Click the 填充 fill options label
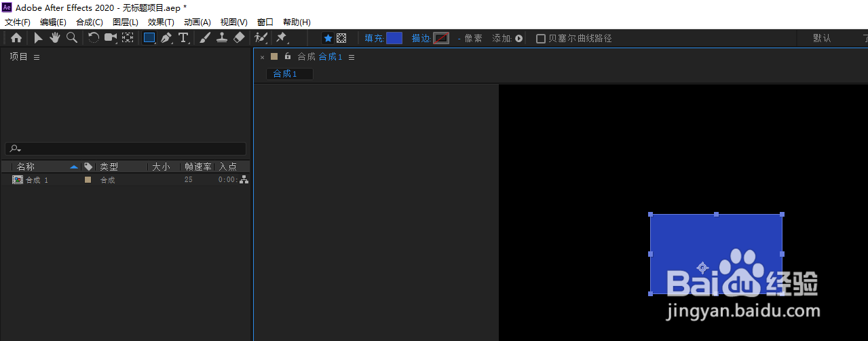 point(374,38)
